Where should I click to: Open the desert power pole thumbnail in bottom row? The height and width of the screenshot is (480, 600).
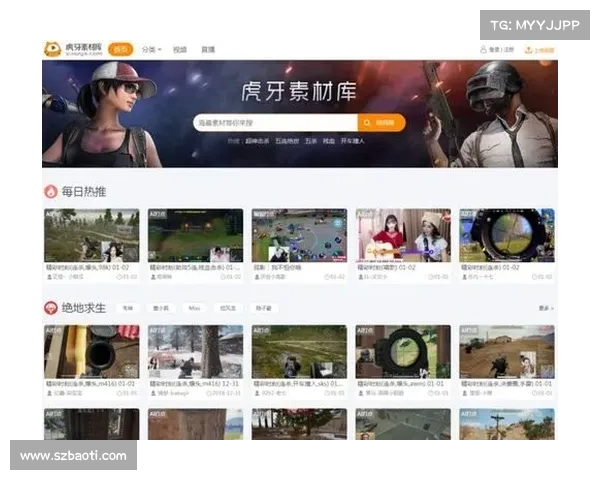[x=507, y=424]
